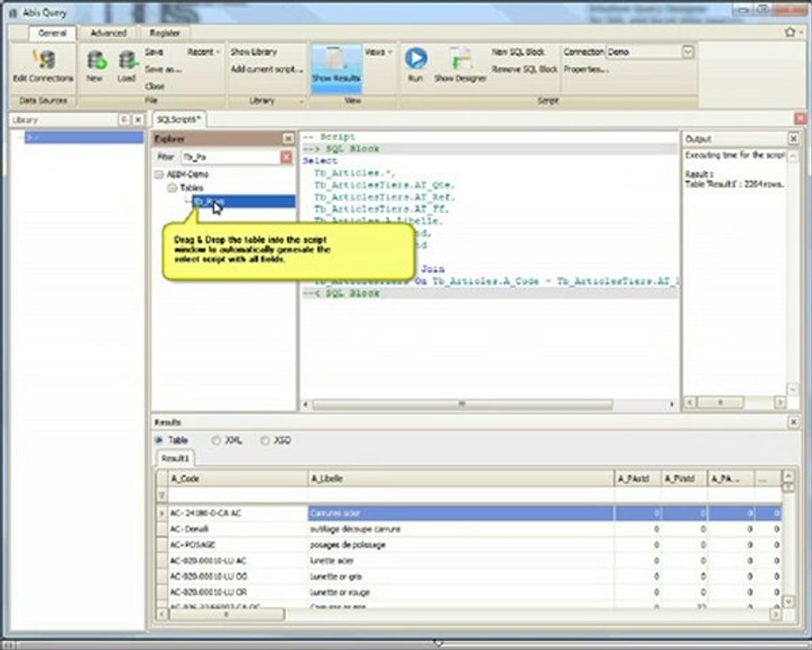Click the script editor horizontal scrollbar
The image size is (812, 650).
(462, 404)
